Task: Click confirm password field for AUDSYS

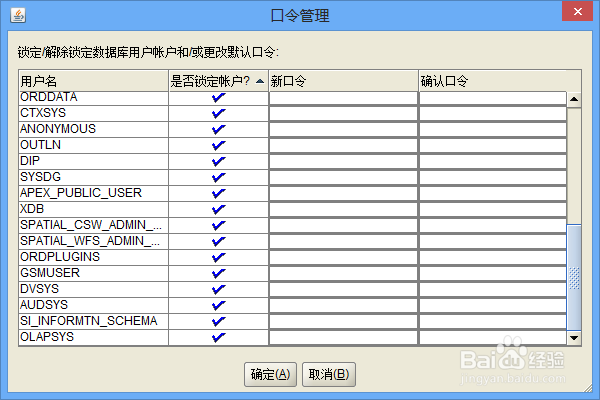Action: 493,305
